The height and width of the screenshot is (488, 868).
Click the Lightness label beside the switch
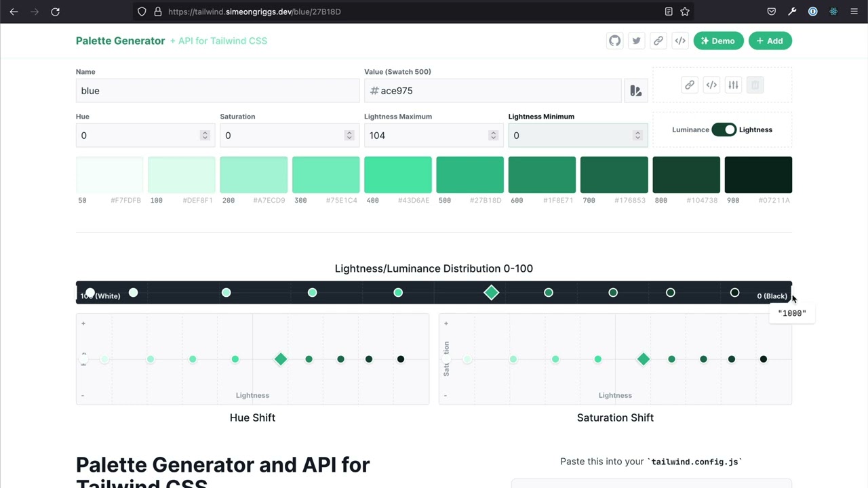point(755,129)
